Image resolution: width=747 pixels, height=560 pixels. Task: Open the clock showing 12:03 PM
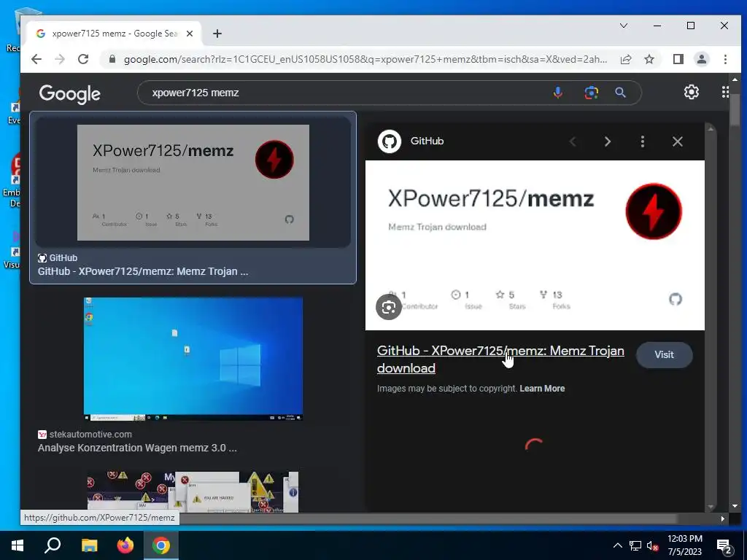pyautogui.click(x=684, y=545)
